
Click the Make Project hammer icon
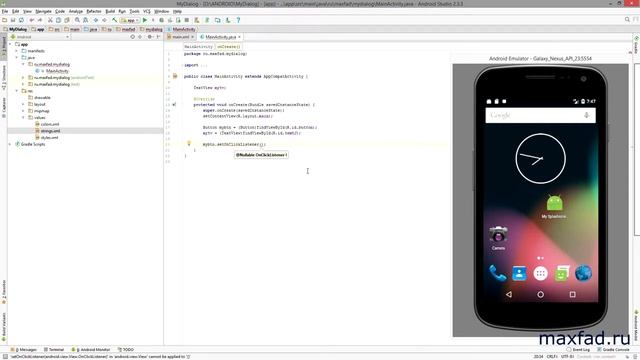[x=115, y=20]
